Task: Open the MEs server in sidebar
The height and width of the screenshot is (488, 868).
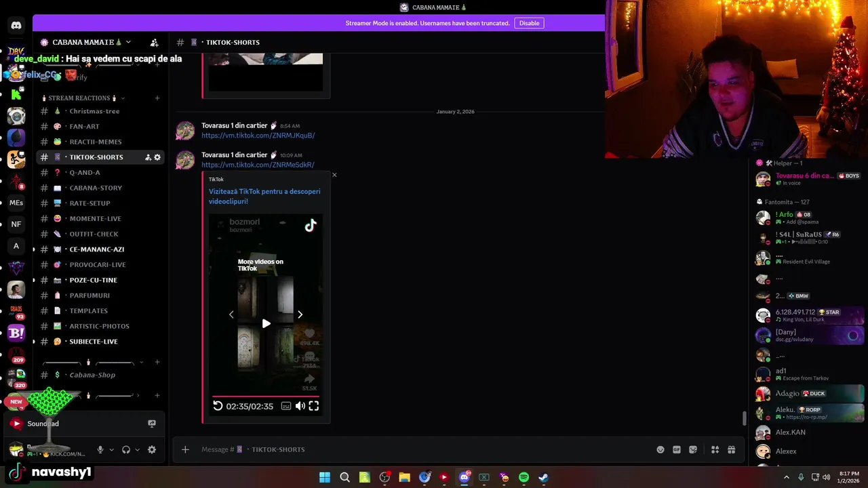Action: (x=16, y=203)
